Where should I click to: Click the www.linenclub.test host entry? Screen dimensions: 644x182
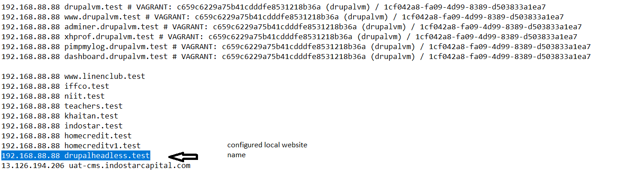[73, 76]
